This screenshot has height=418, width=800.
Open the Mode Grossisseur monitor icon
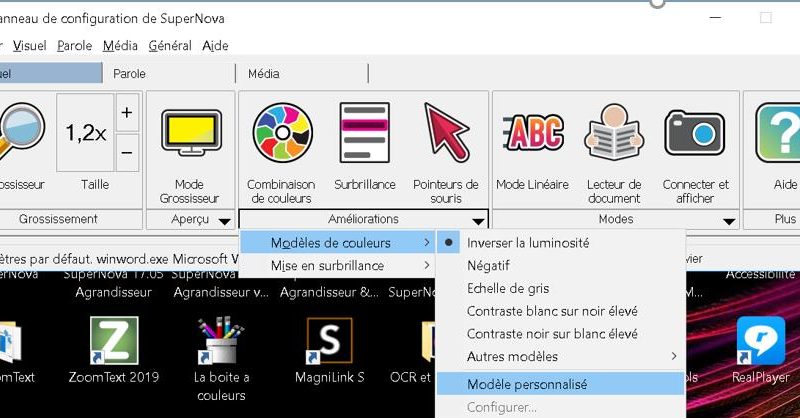[191, 133]
